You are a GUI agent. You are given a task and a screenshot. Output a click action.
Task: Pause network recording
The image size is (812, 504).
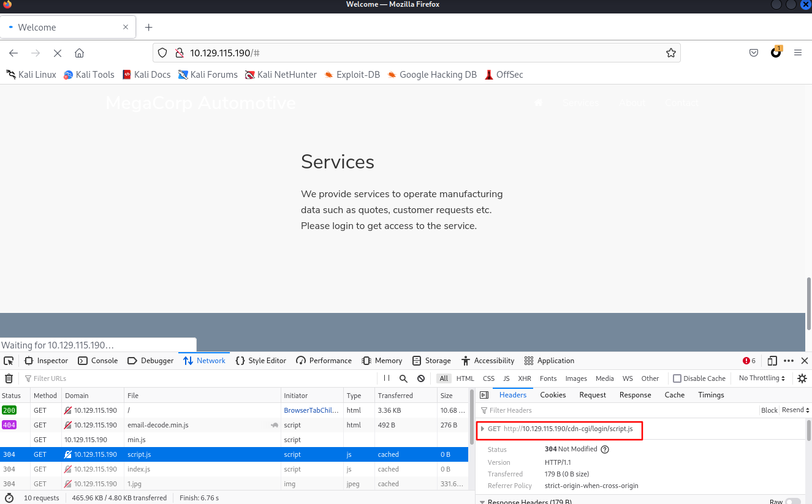coord(387,378)
